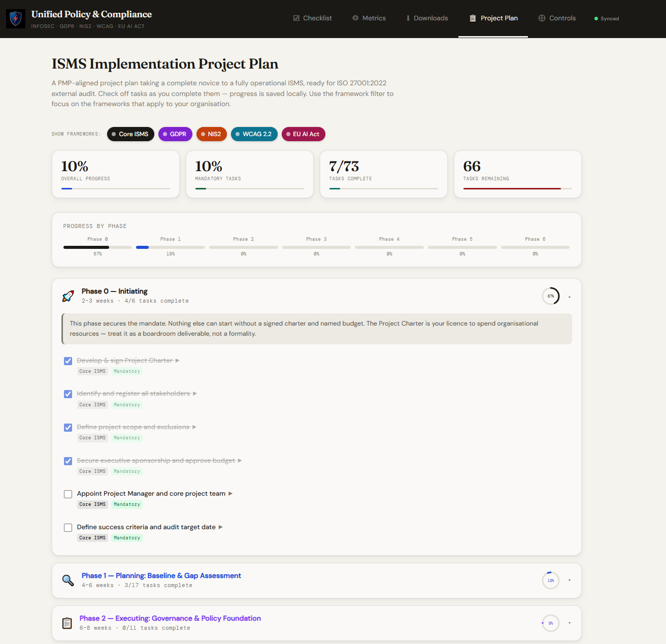666x644 pixels.
Task: Click Mandatory tag under Define success criteria
Action: (127, 538)
